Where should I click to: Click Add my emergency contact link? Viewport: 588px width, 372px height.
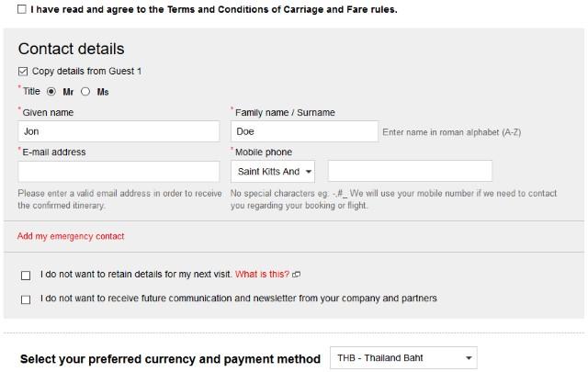tap(71, 236)
